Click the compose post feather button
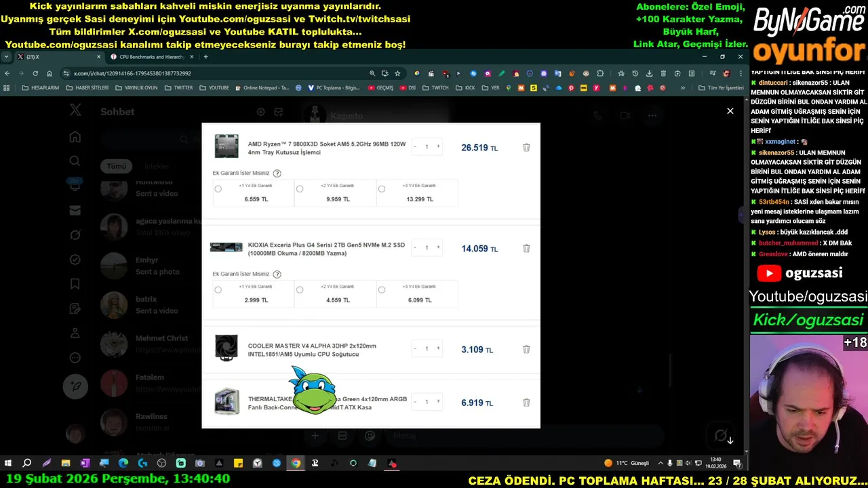This screenshot has height=488, width=868. pyautogui.click(x=75, y=386)
